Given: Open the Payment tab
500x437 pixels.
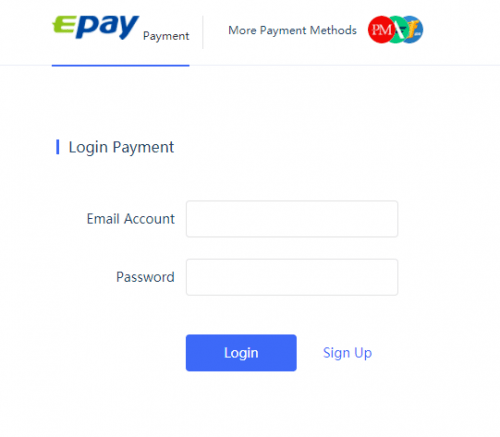Looking at the screenshot, I should tap(166, 36).
